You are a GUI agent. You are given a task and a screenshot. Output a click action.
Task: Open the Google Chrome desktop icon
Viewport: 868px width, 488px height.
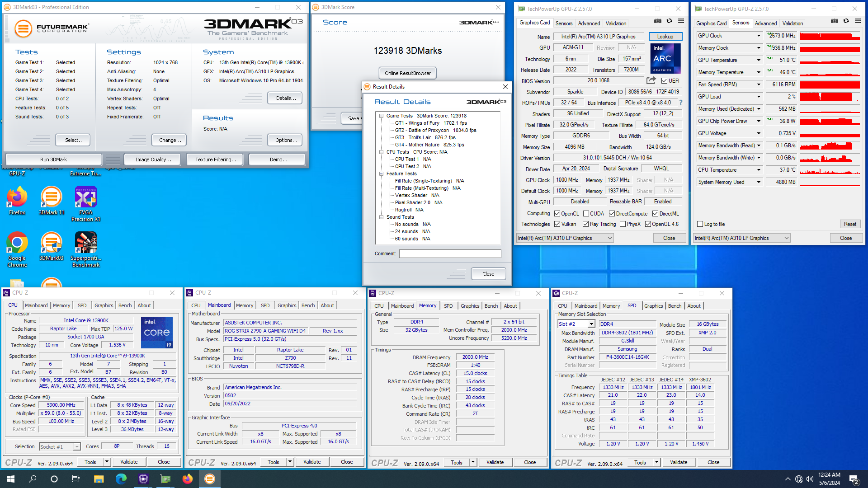[x=17, y=250]
